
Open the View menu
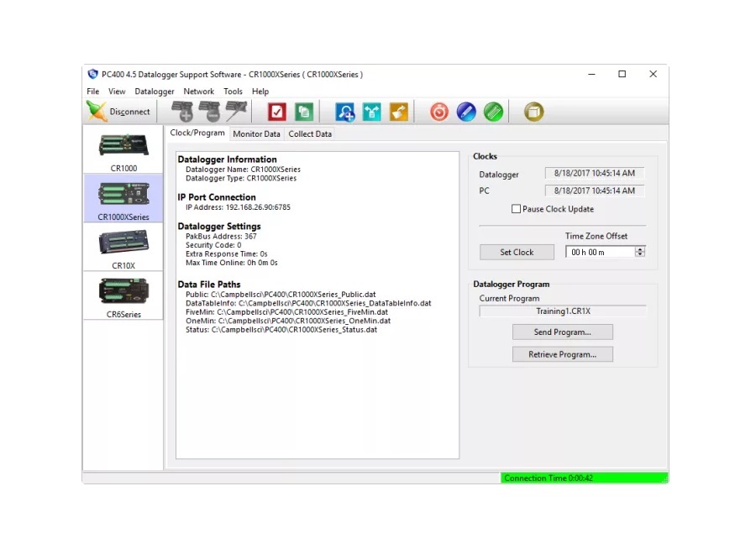click(x=117, y=91)
